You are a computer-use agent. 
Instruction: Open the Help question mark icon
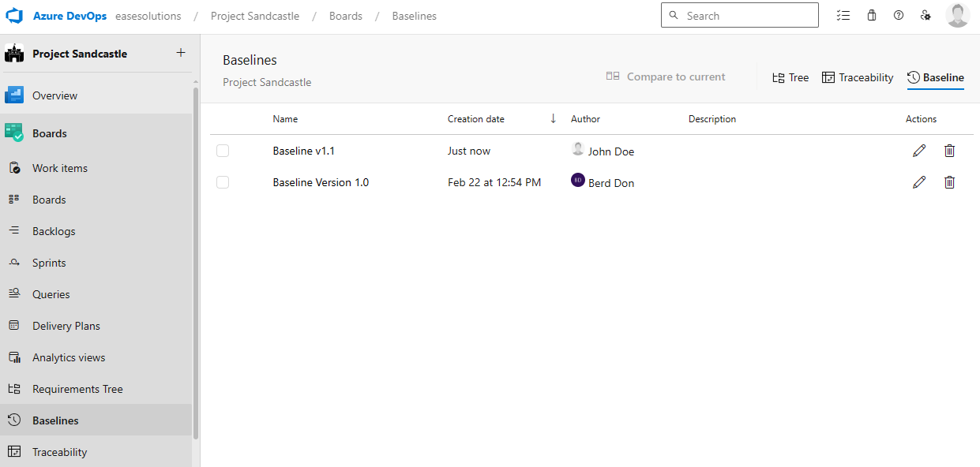(x=899, y=15)
